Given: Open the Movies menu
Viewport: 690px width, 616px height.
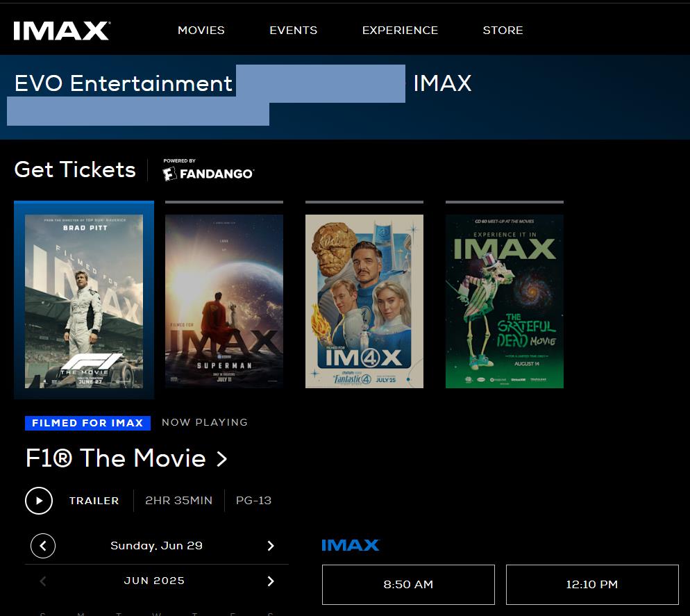Looking at the screenshot, I should (201, 31).
